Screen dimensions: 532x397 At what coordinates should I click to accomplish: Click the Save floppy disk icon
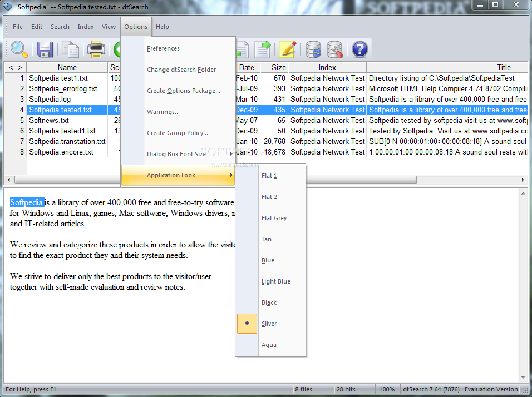pyautogui.click(x=45, y=49)
